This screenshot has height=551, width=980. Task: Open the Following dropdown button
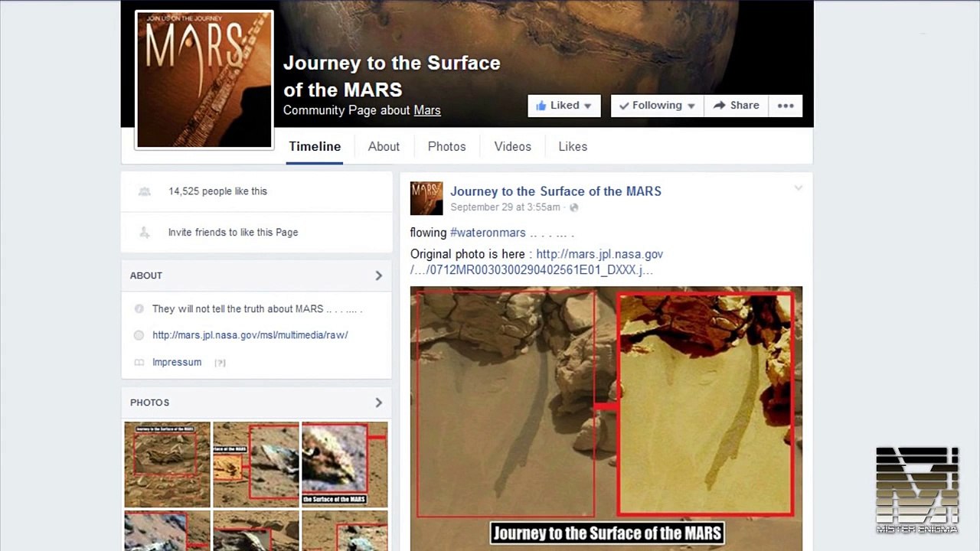pos(657,106)
